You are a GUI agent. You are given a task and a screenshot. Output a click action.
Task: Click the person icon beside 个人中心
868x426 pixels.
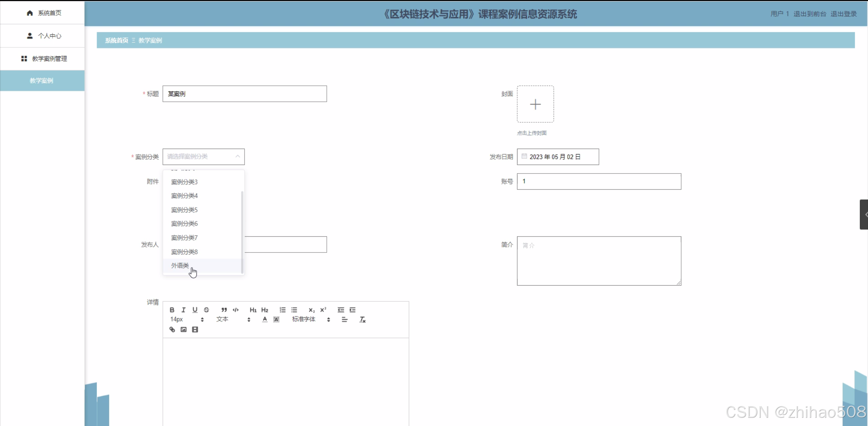click(30, 36)
